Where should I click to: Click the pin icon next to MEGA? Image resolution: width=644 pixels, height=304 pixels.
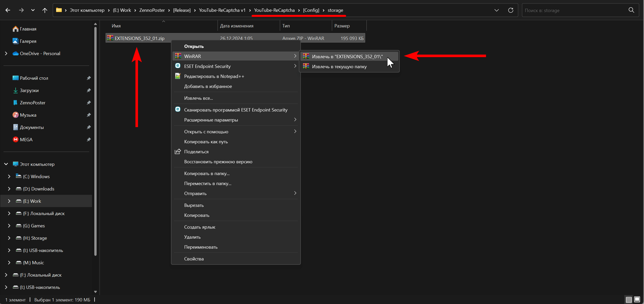89,140
